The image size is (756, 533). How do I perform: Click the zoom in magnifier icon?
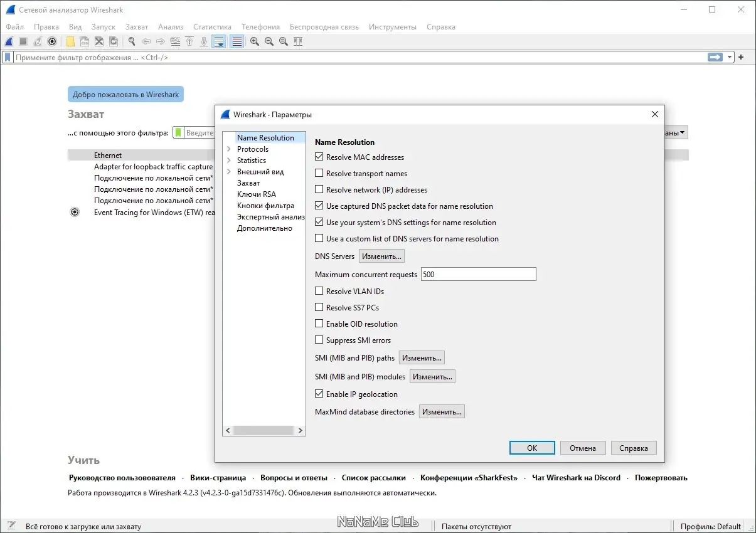(x=255, y=41)
